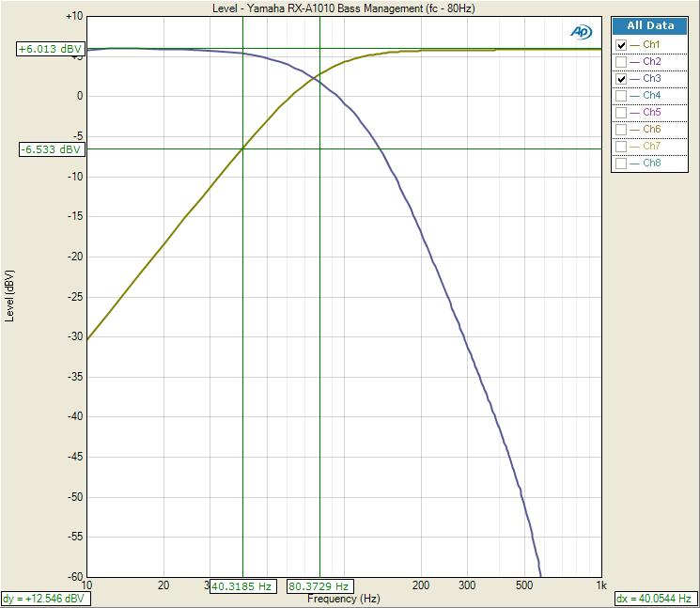Click the dx = 40.0544 Hz readout
This screenshot has width=700, height=608.
pos(655,599)
